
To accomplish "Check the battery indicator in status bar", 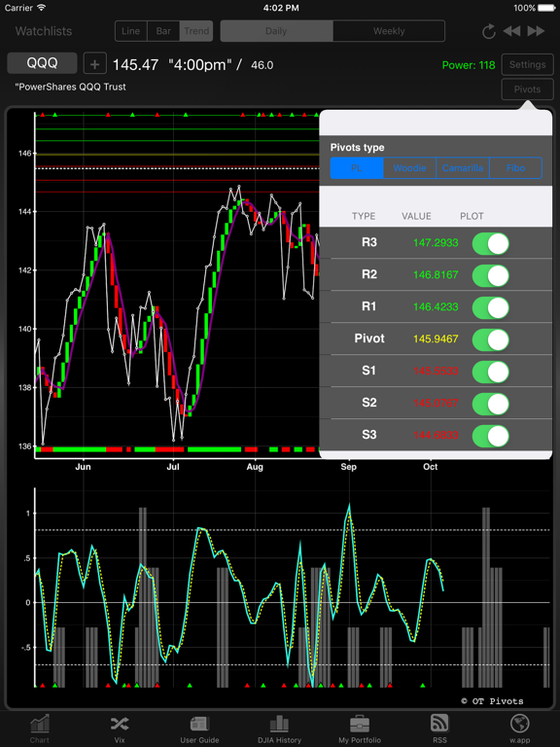I will pyautogui.click(x=546, y=8).
